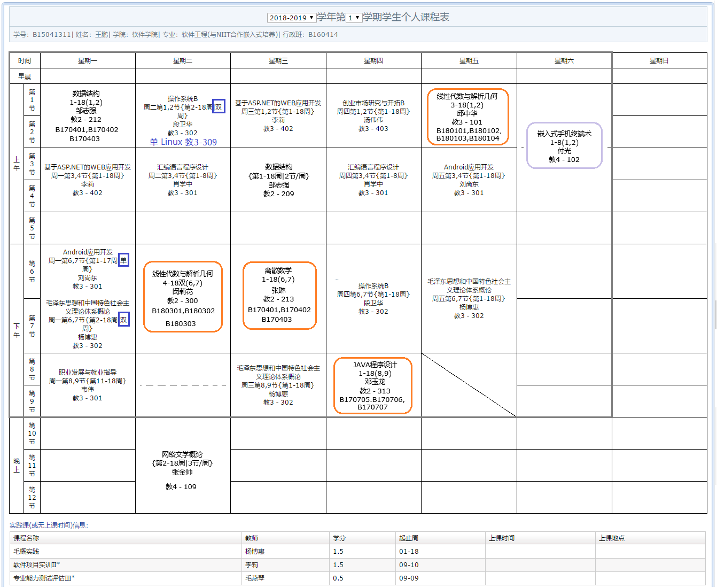
Task: Select the 职业发展与就业指导 class cell
Action: (x=88, y=385)
